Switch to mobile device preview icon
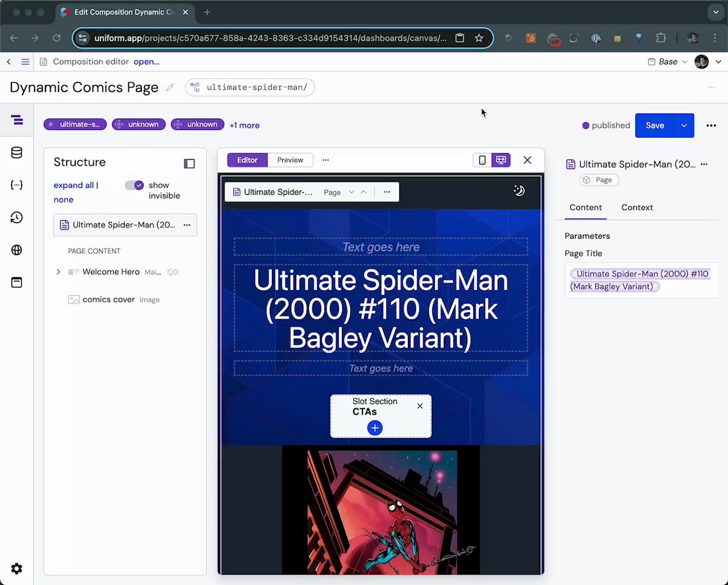Screen dimensions: 728x585 coord(482,160)
